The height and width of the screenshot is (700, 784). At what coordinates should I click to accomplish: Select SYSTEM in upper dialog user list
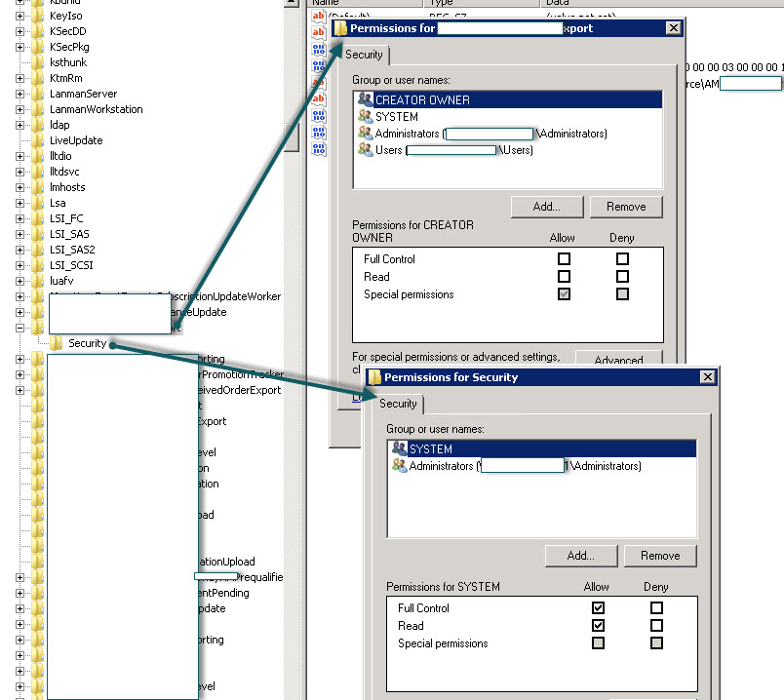pos(507,116)
